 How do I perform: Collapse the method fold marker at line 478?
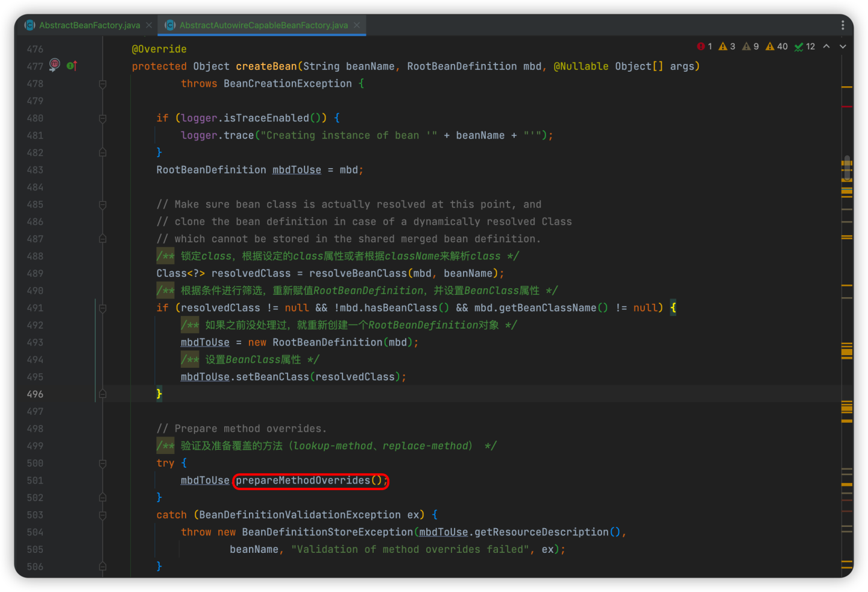click(x=102, y=84)
